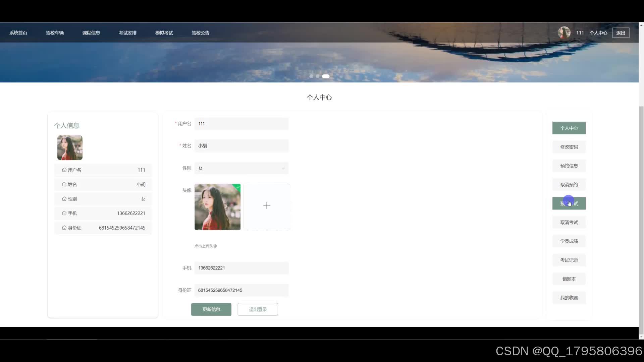Click profile photo in 个人信息 card

70,147
